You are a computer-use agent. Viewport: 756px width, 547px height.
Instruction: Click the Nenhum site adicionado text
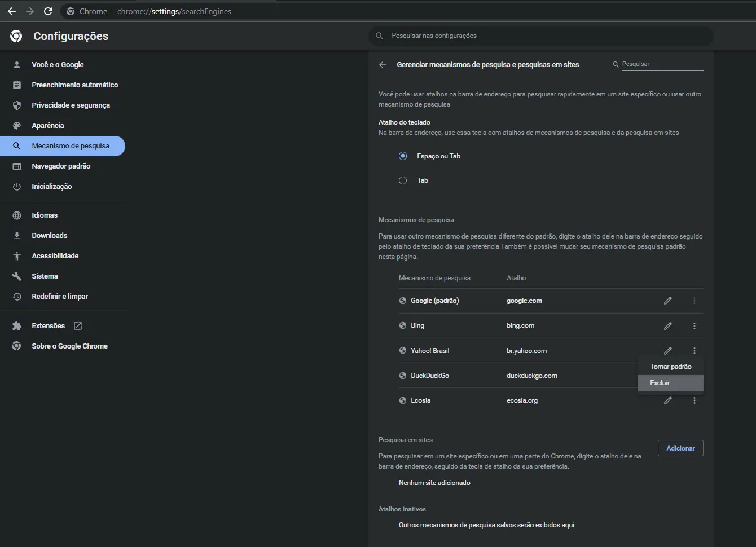[434, 483]
